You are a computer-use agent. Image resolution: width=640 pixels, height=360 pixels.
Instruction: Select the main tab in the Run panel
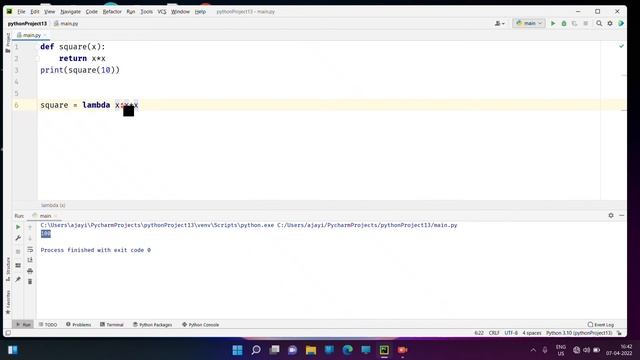point(45,216)
